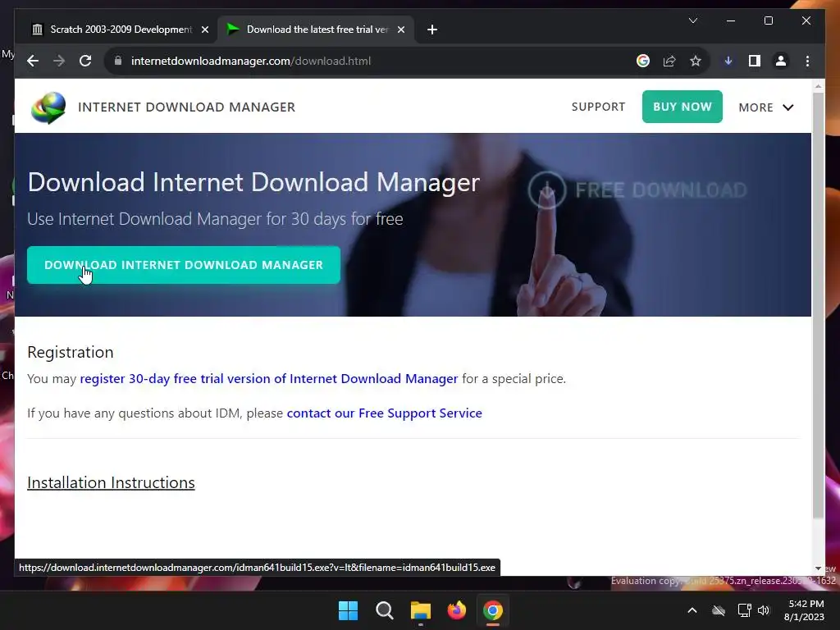
Task: Open the clock showing 5:42 PM
Action: 804,610
